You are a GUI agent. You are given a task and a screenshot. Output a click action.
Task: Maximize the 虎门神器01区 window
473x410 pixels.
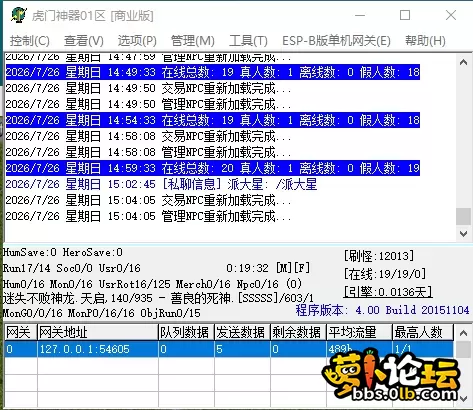(x=405, y=15)
